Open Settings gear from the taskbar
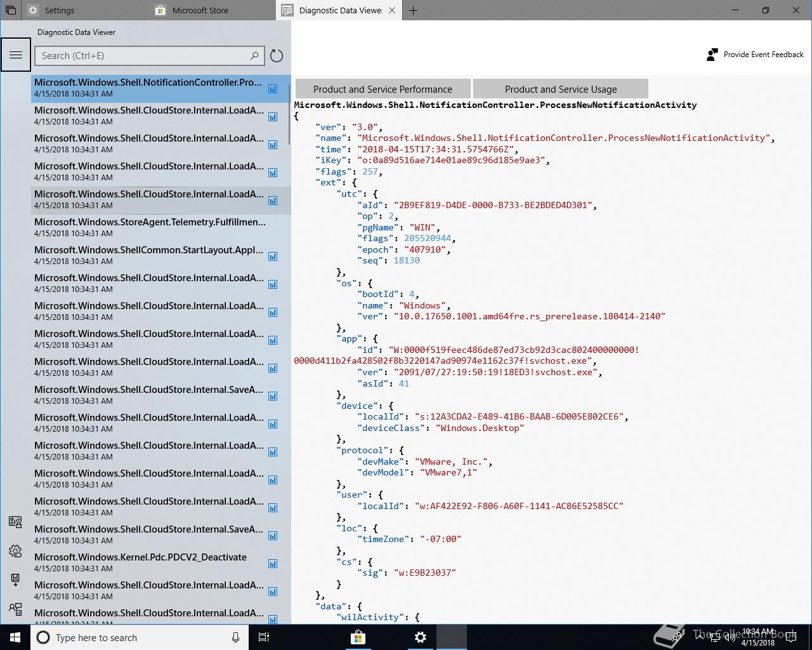The image size is (812, 650). [x=421, y=637]
